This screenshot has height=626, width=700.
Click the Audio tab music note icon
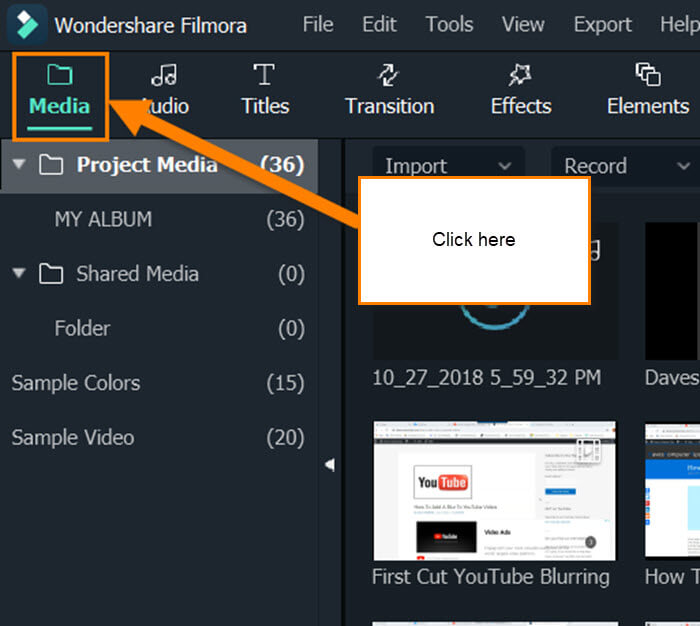pyautogui.click(x=164, y=75)
